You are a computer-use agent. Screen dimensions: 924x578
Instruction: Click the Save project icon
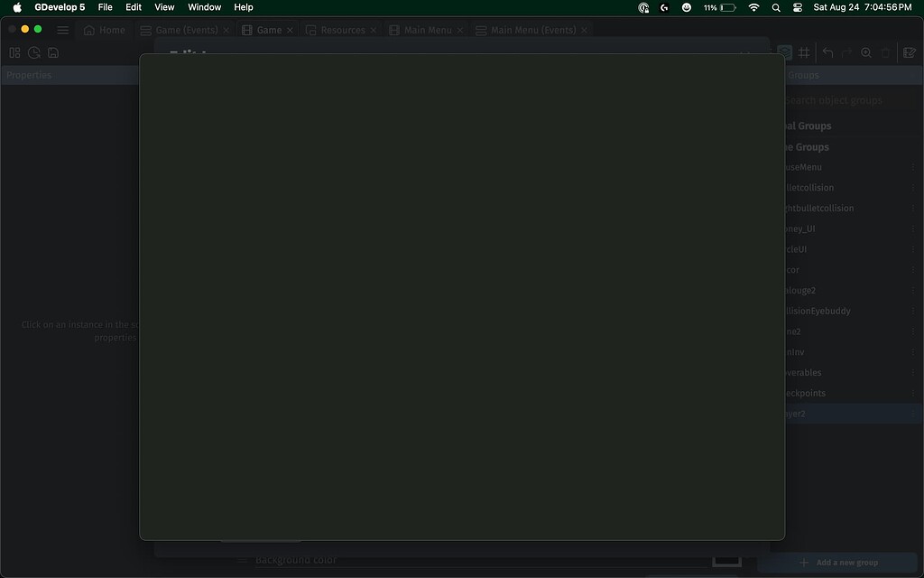(52, 52)
